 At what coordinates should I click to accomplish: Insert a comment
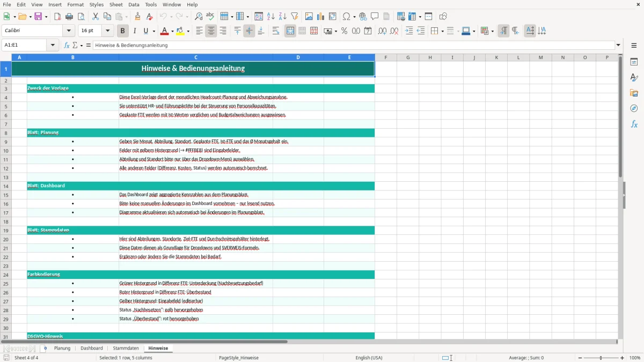(x=375, y=17)
